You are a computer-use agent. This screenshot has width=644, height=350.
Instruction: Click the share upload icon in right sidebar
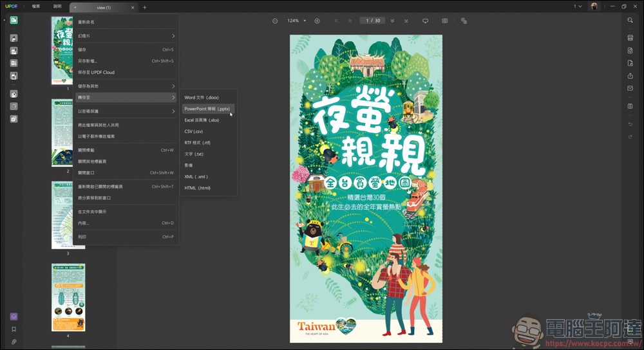click(630, 76)
